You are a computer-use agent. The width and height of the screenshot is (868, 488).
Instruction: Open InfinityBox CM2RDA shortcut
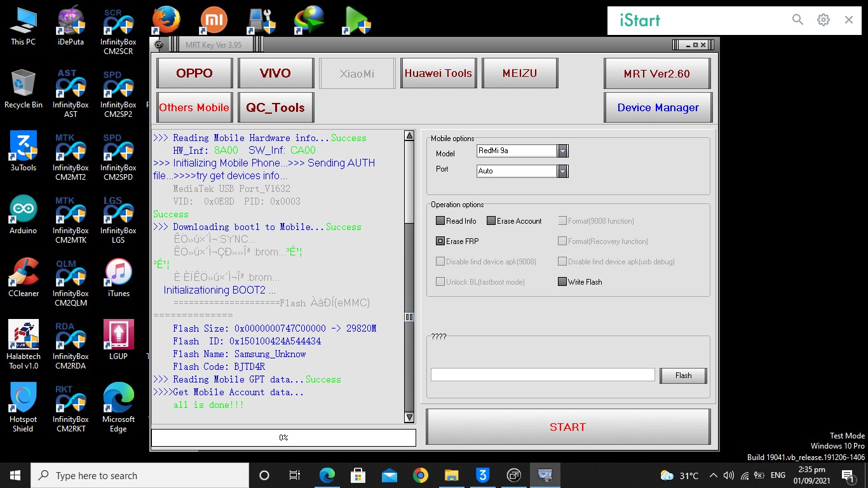point(71,344)
